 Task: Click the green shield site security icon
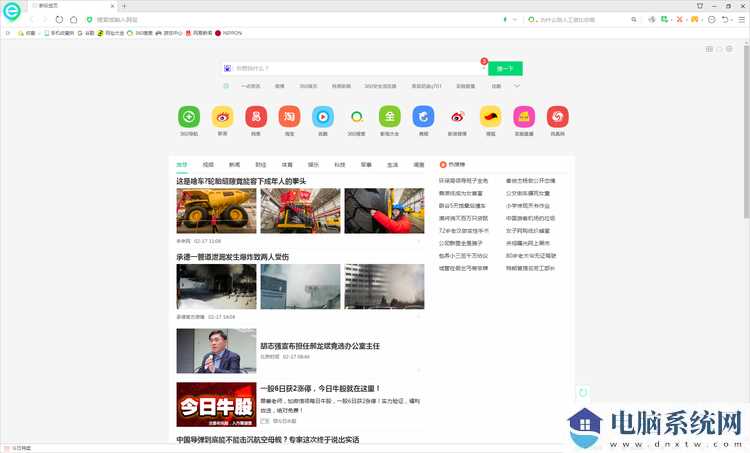coord(89,20)
